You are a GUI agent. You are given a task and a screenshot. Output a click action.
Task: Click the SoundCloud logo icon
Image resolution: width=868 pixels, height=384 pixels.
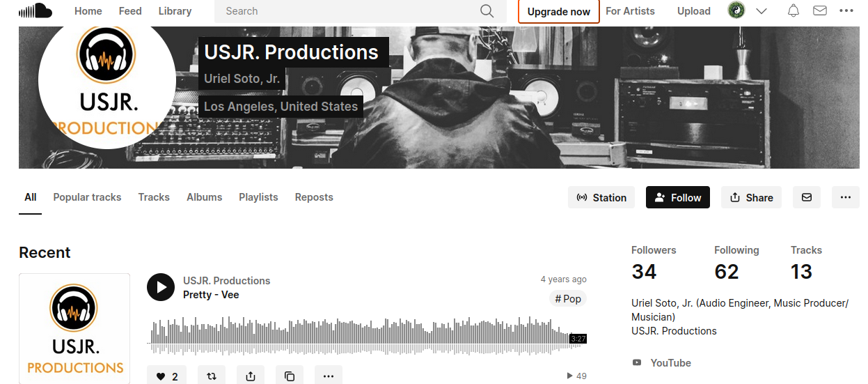coord(35,10)
